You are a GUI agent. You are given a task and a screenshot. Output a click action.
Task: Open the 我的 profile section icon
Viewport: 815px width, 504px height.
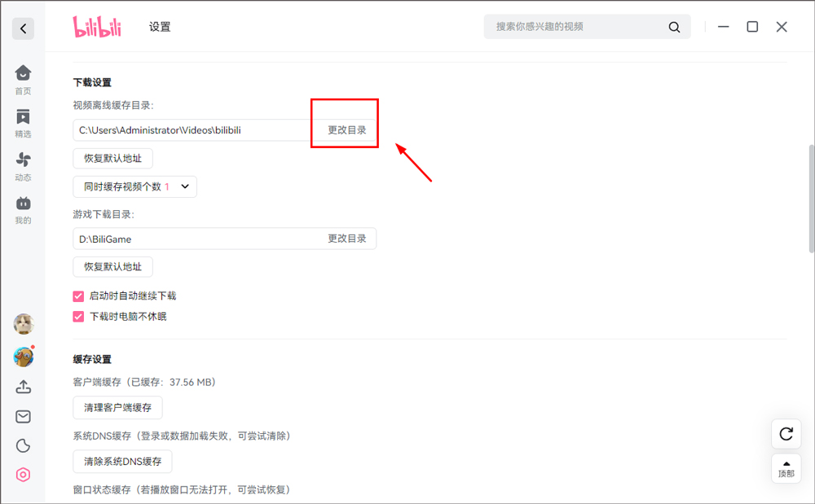coord(23,205)
